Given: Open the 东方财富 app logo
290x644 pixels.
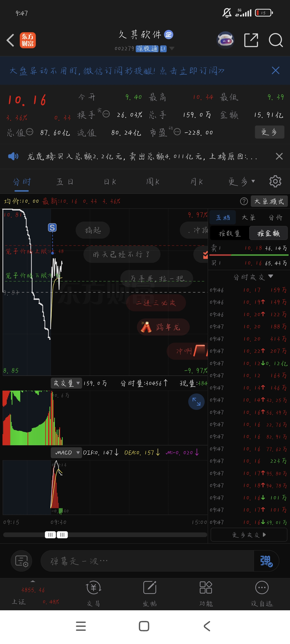Looking at the screenshot, I should pyautogui.click(x=28, y=40).
